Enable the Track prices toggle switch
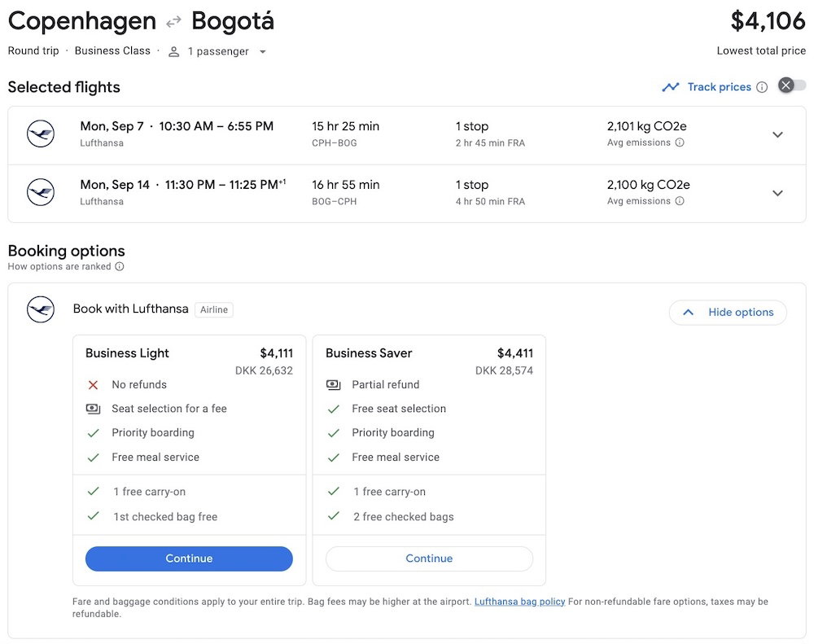 click(x=792, y=85)
